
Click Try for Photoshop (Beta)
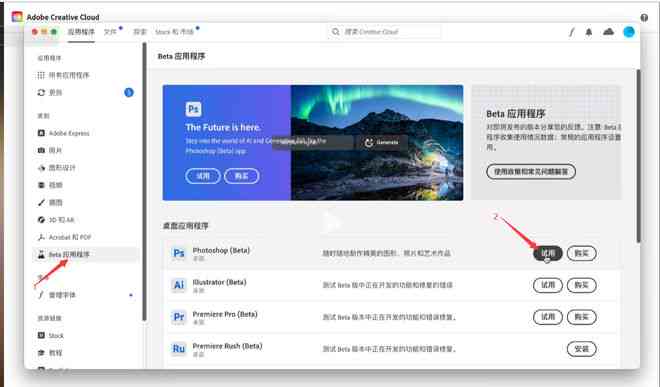pyautogui.click(x=548, y=253)
